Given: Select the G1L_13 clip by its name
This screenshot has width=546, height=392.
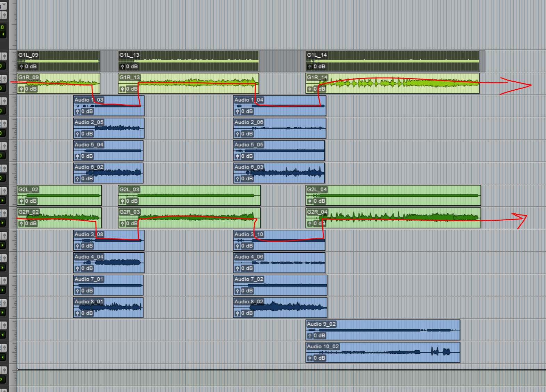Looking at the screenshot, I should (129, 55).
